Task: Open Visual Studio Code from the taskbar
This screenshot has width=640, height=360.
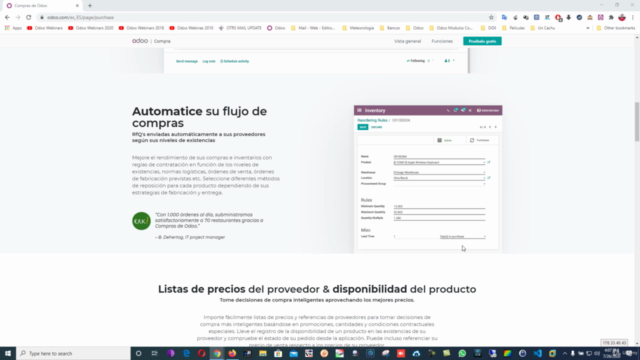Action: pyautogui.click(x=538, y=353)
